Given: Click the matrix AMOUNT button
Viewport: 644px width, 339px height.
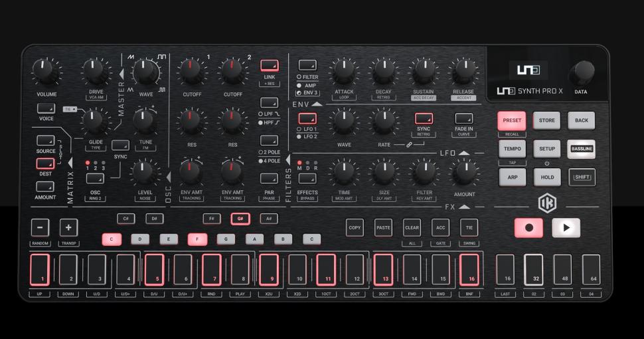Looking at the screenshot, I should click(x=46, y=187).
